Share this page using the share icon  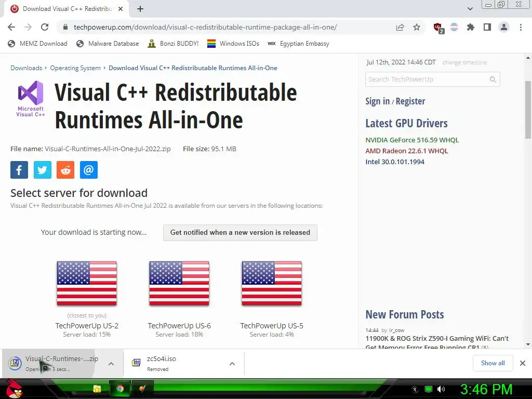coord(400,27)
